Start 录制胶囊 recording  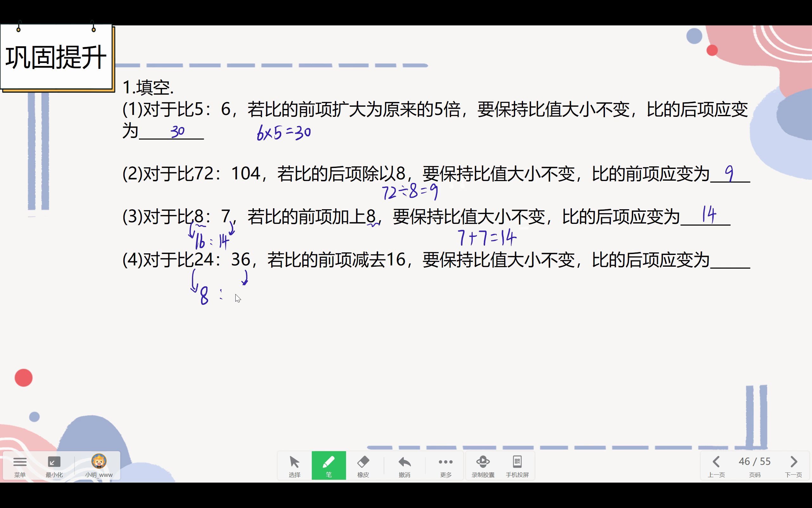tap(483, 466)
